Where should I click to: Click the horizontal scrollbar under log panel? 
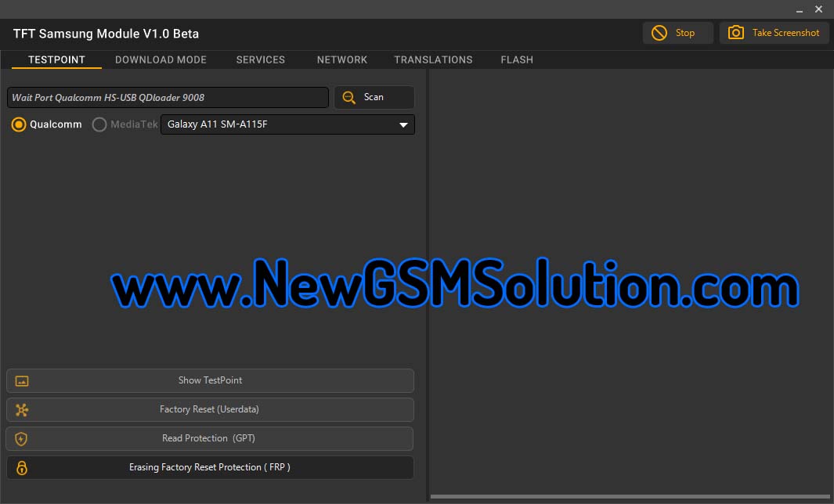point(630,497)
